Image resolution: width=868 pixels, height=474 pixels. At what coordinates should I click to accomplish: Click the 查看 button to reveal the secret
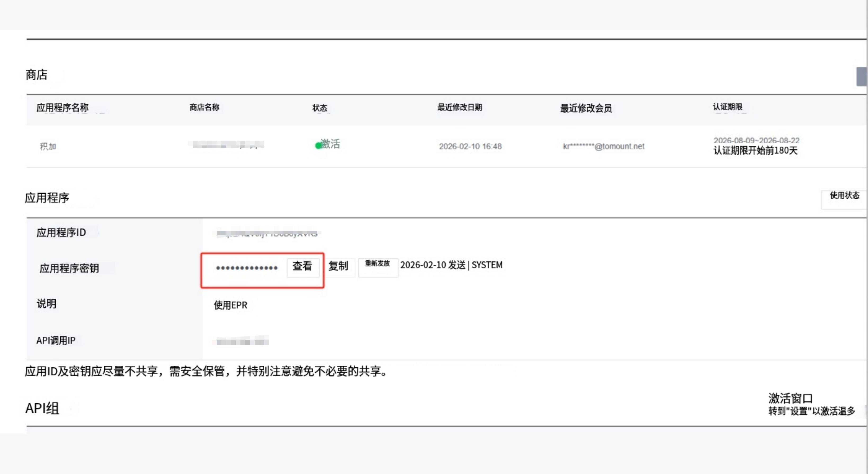302,267
